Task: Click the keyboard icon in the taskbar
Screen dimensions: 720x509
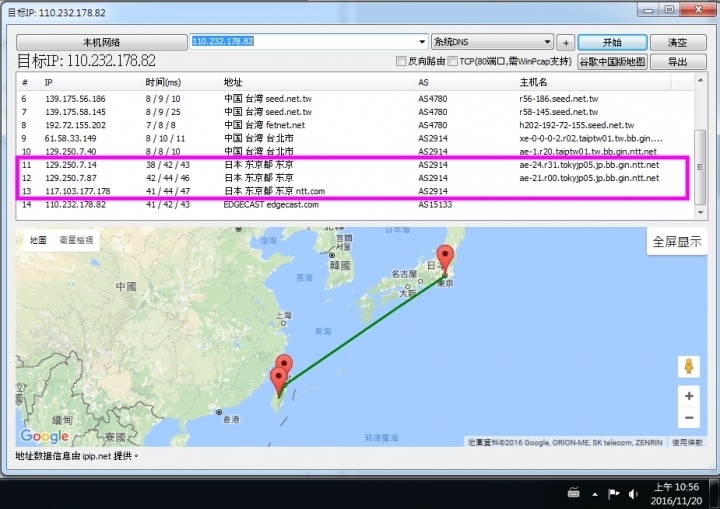Action: coord(573,493)
